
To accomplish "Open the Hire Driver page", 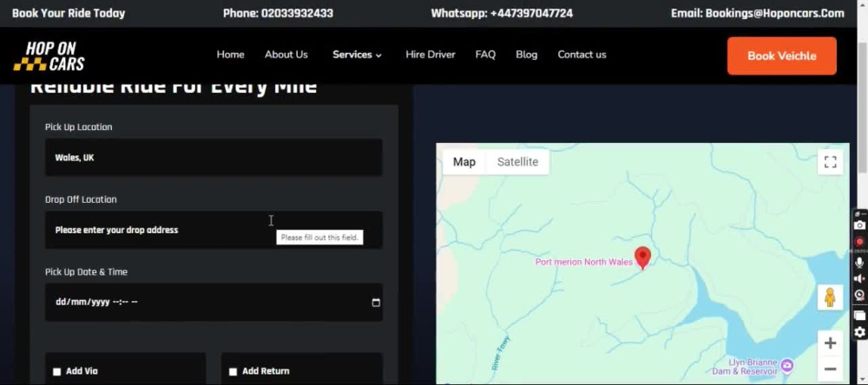I will coord(431,55).
